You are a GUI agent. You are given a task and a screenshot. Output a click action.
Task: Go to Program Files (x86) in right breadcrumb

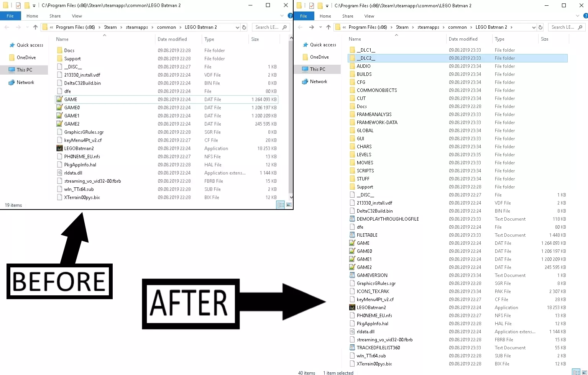tap(368, 27)
